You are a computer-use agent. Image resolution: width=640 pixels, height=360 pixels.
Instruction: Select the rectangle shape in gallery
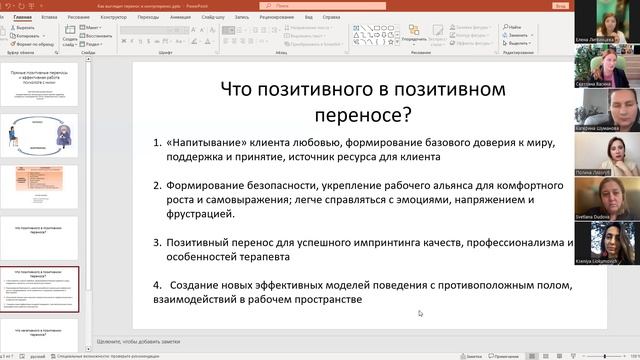(x=377, y=28)
